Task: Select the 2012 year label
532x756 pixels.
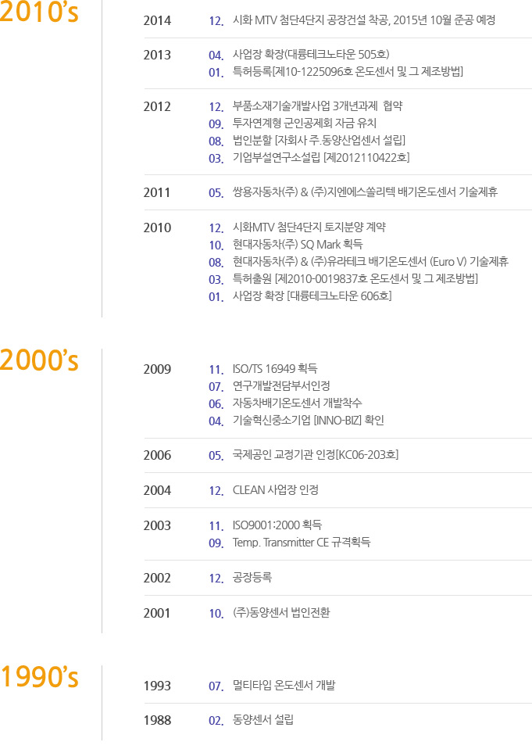Action: pyautogui.click(x=158, y=106)
